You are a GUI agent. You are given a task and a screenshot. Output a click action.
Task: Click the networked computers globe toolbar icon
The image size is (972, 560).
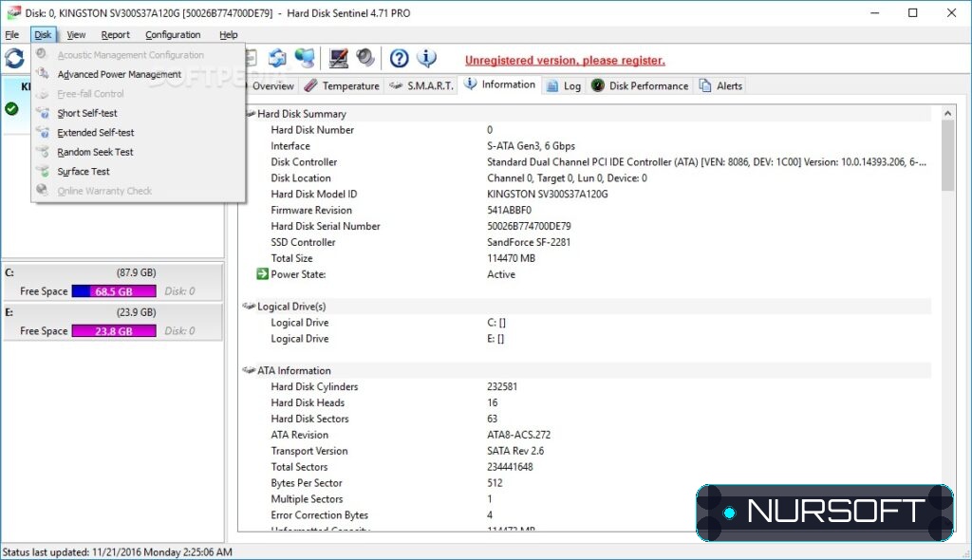pyautogui.click(x=305, y=58)
